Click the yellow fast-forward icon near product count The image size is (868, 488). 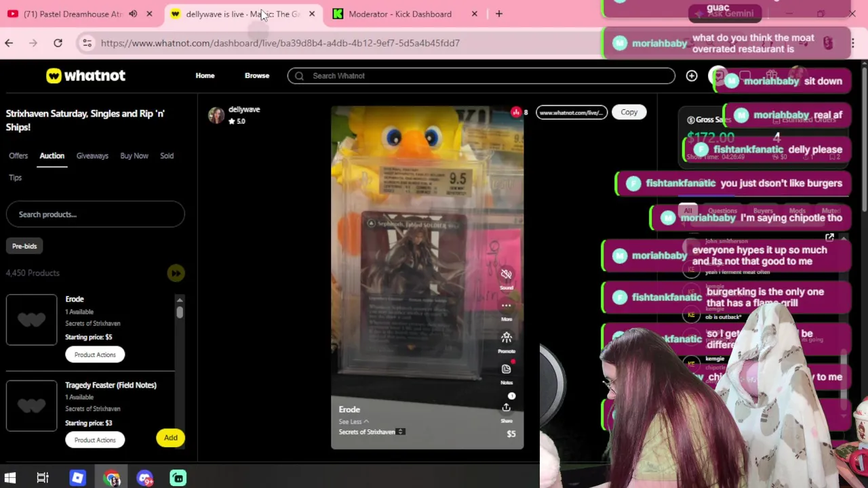(x=176, y=273)
